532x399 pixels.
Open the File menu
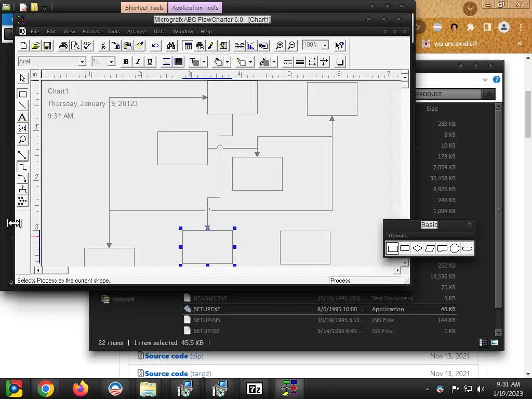35,31
